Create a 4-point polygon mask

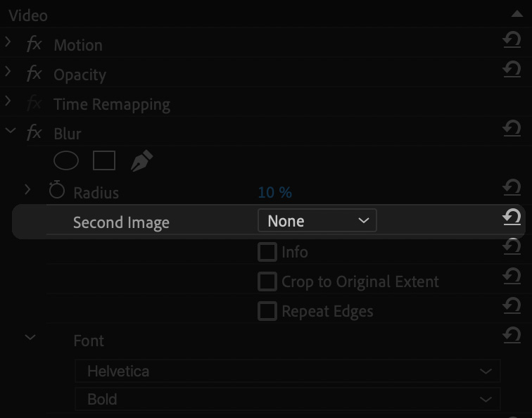click(104, 160)
